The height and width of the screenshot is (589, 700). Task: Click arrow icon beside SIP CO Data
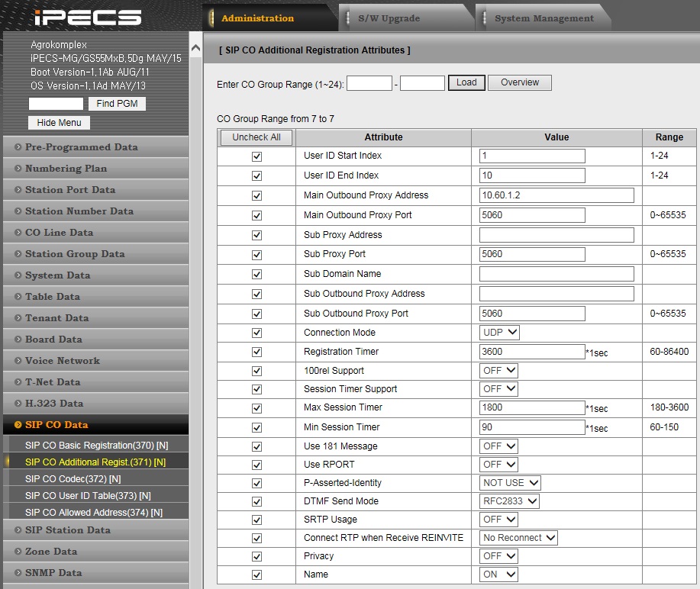tap(18, 425)
